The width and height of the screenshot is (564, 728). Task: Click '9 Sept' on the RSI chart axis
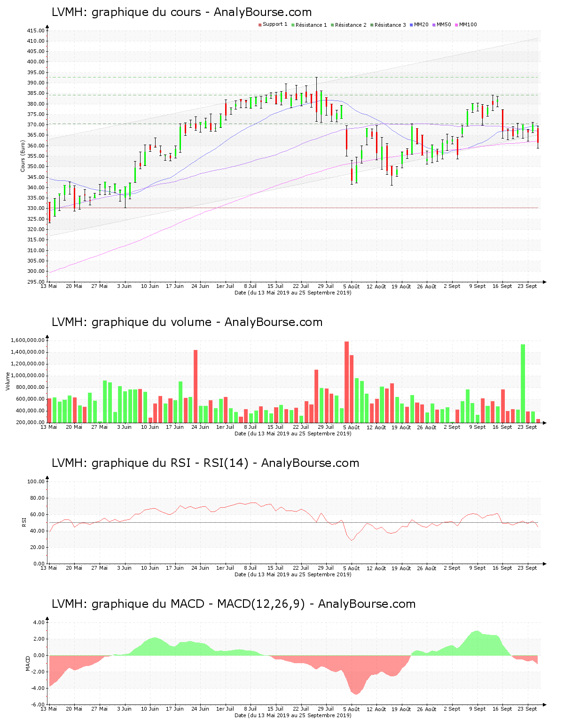pos(477,568)
